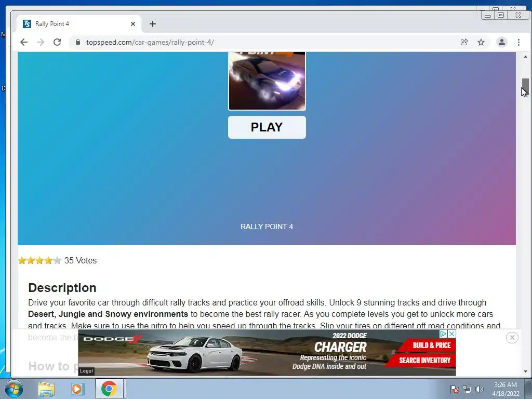This screenshot has height=399, width=532.
Task: Share this page using the share icon
Action: (x=464, y=42)
